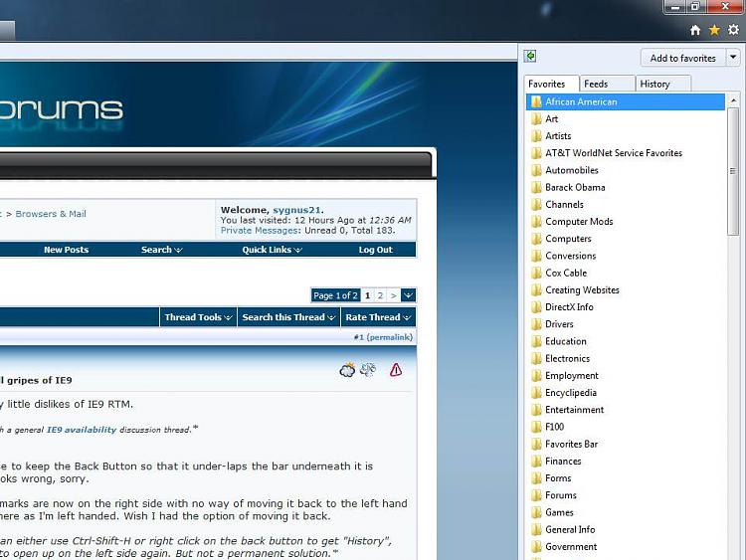The width and height of the screenshot is (746, 560).
Task: Go to page 2 of the thread
Action: point(380,295)
